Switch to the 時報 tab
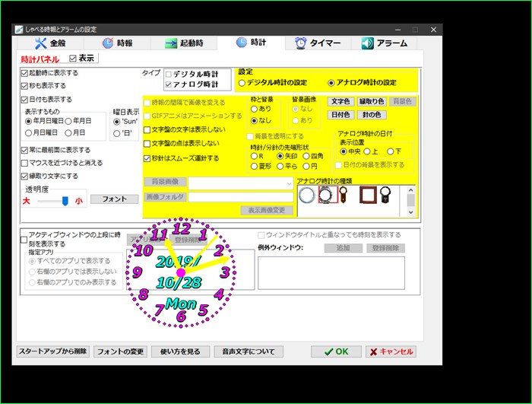 117,43
